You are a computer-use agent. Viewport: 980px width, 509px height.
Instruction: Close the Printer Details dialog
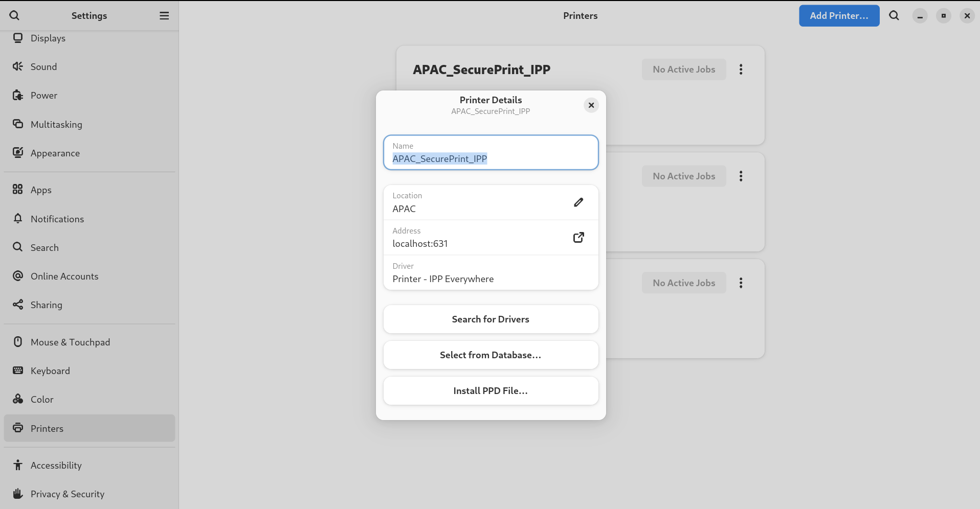point(591,105)
